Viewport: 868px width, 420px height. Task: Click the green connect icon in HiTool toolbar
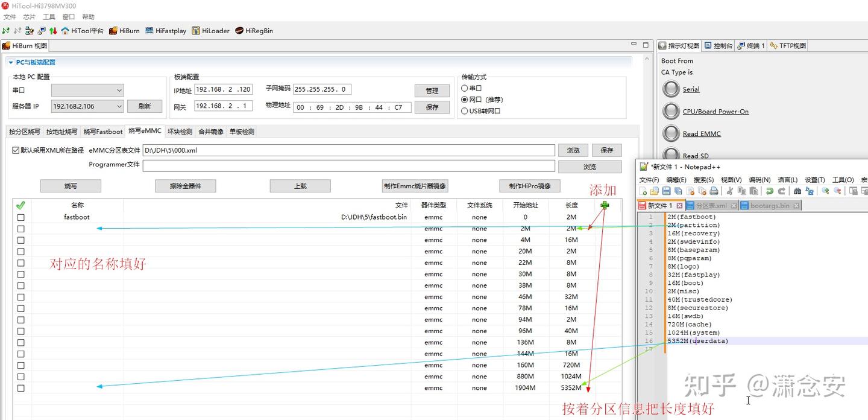(5, 31)
